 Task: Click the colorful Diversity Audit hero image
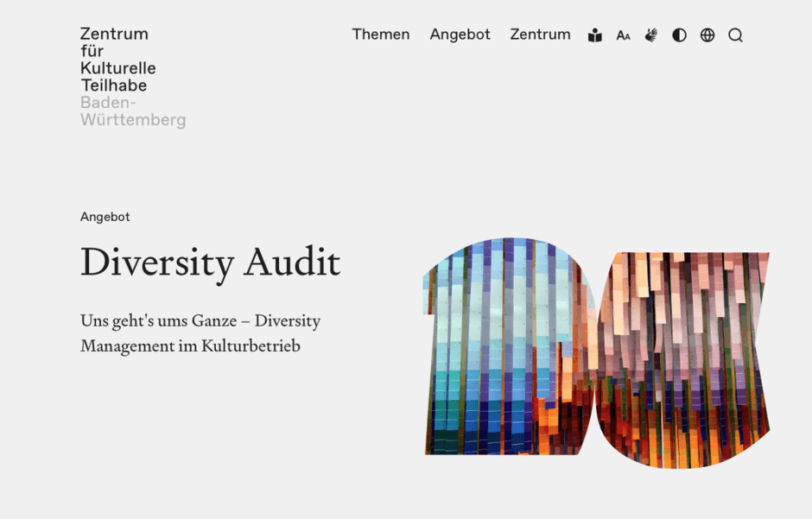(596, 353)
